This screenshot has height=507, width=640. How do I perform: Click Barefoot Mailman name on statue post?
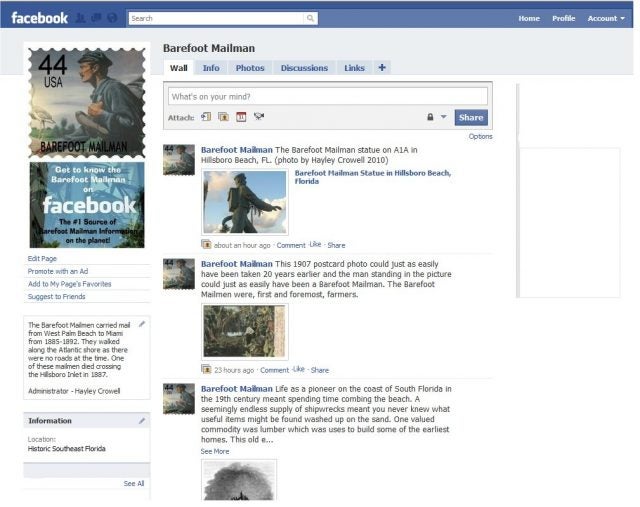pos(237,150)
